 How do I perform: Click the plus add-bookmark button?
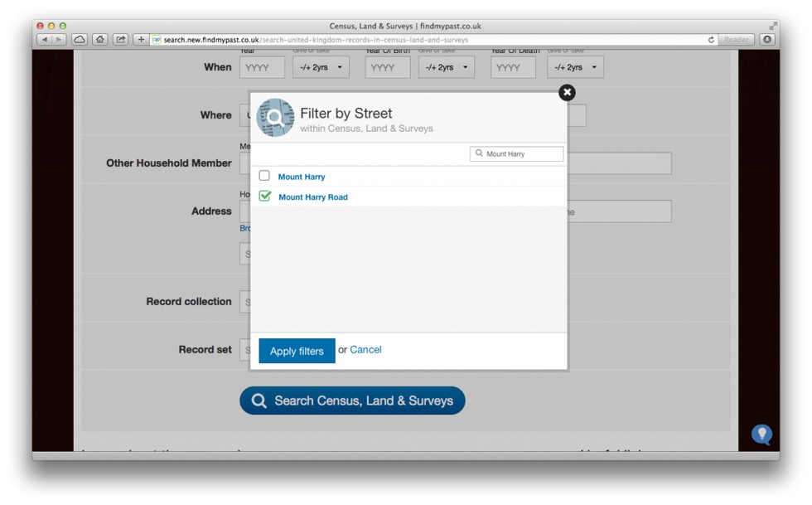142,39
